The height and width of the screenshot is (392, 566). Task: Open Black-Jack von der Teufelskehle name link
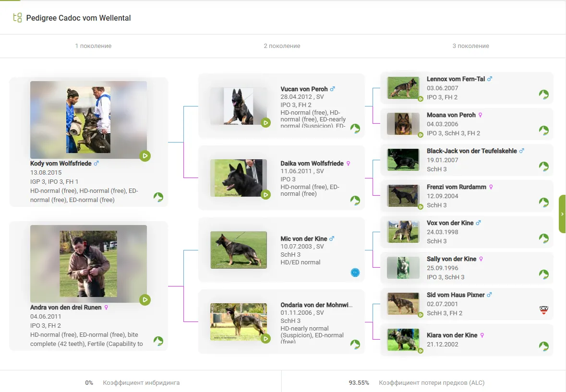pos(471,151)
